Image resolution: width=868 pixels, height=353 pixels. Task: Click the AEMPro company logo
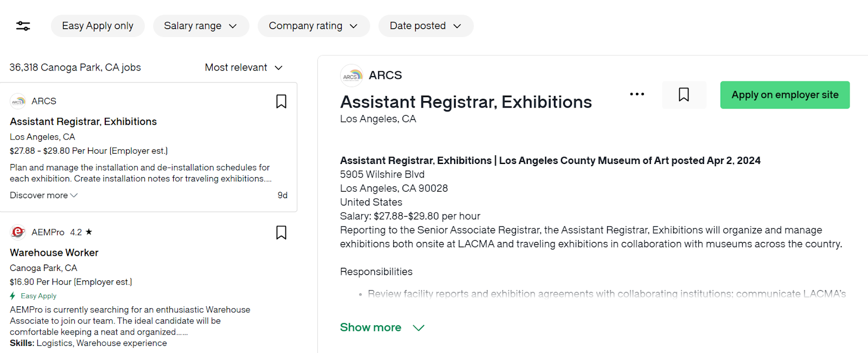click(x=18, y=232)
